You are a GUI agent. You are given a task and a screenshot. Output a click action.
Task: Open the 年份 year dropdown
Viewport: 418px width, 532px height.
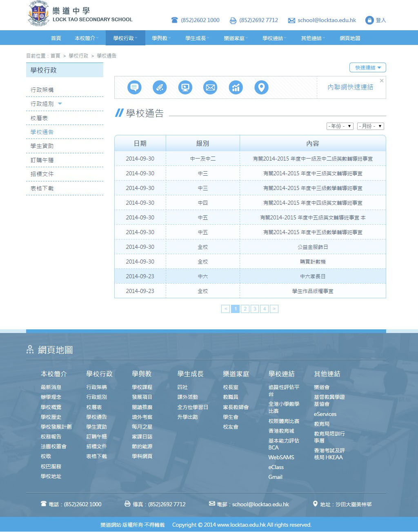[x=340, y=126]
